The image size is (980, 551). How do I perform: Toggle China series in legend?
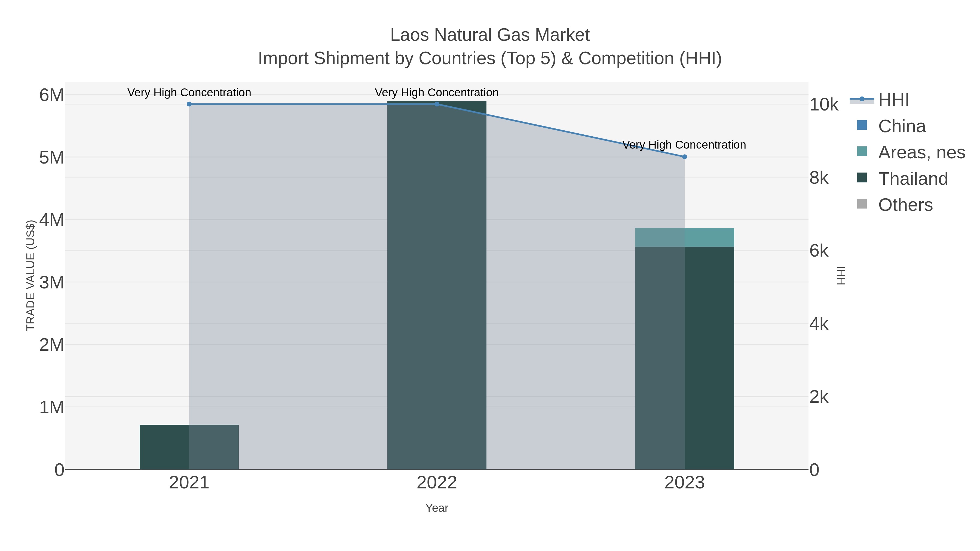(891, 126)
